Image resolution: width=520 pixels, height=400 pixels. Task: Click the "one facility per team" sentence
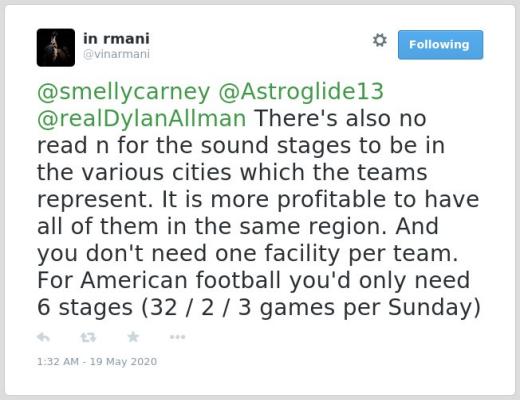[x=337, y=253]
